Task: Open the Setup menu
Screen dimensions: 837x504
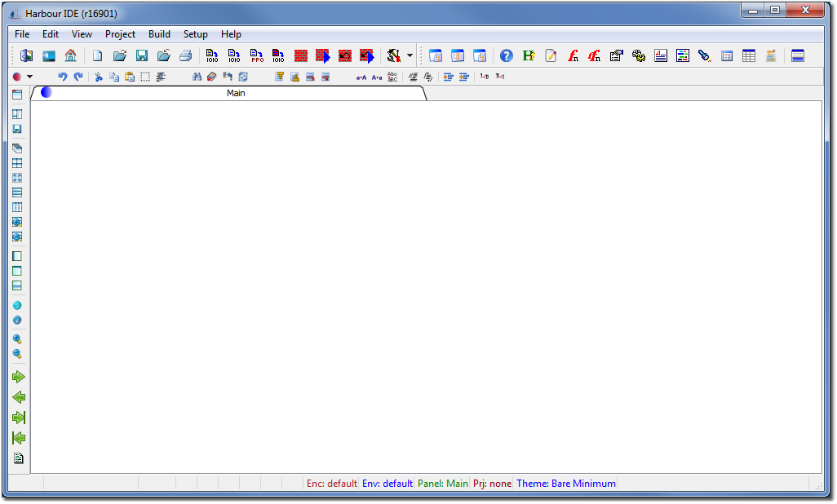Action: point(195,34)
